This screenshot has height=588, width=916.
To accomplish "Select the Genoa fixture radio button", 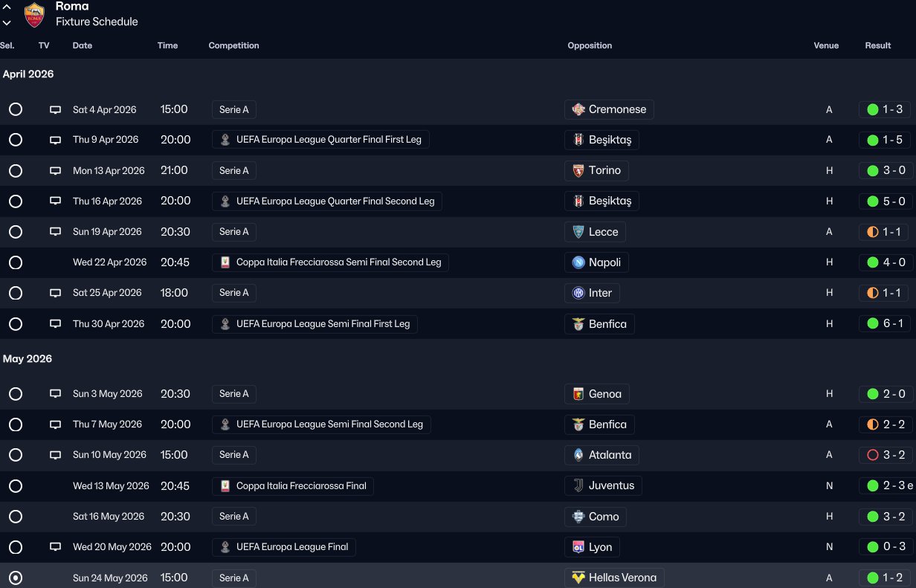I will tap(16, 394).
